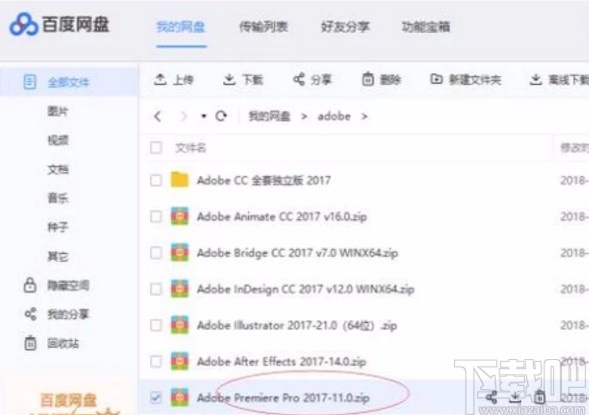Viewport: 589px width, 415px height.
Task: Click the yellow folder icon for Adobe CC
Action: [180, 180]
